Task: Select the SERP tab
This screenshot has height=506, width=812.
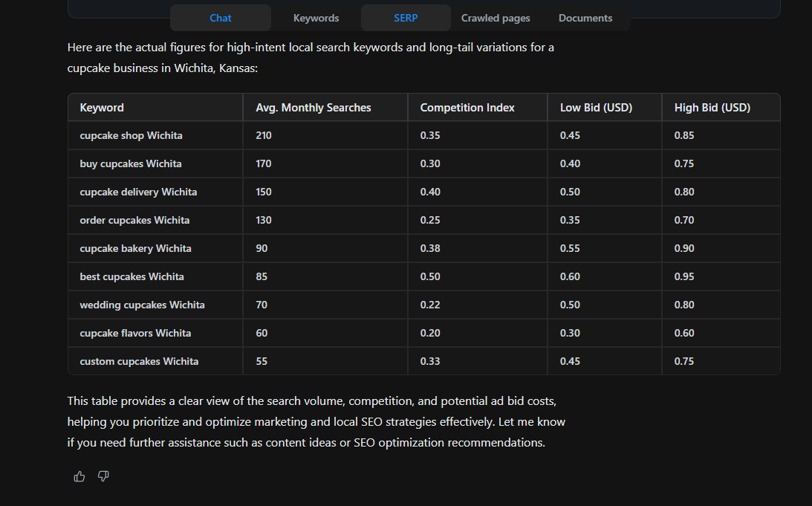Action: (x=406, y=18)
